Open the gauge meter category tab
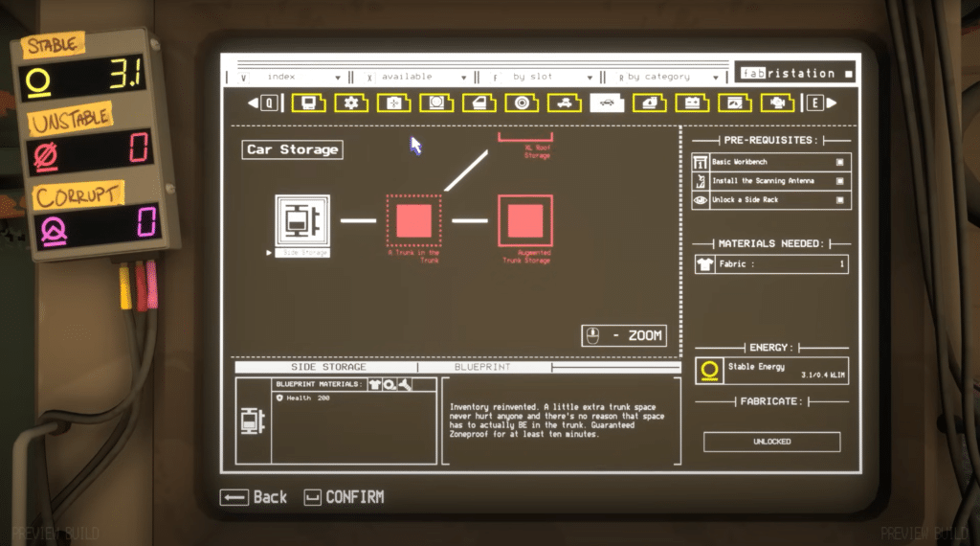 coord(735,102)
